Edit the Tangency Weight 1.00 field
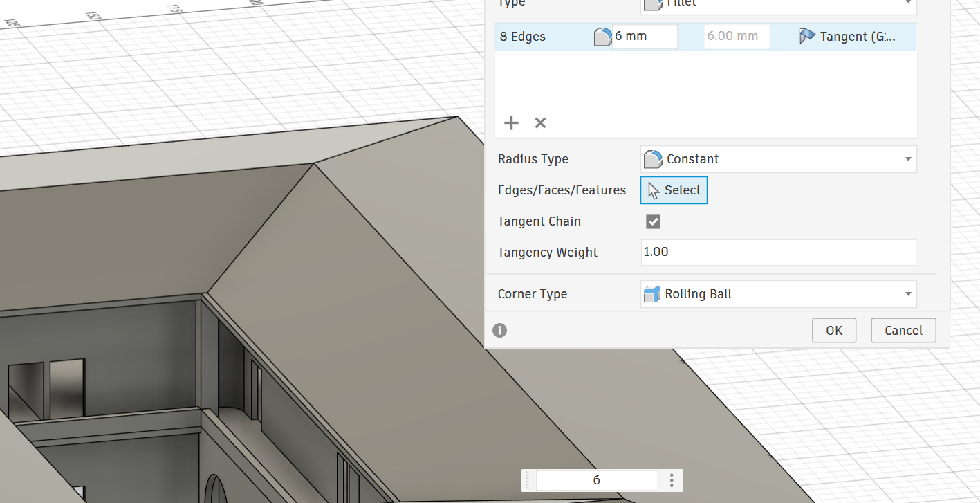 (778, 253)
